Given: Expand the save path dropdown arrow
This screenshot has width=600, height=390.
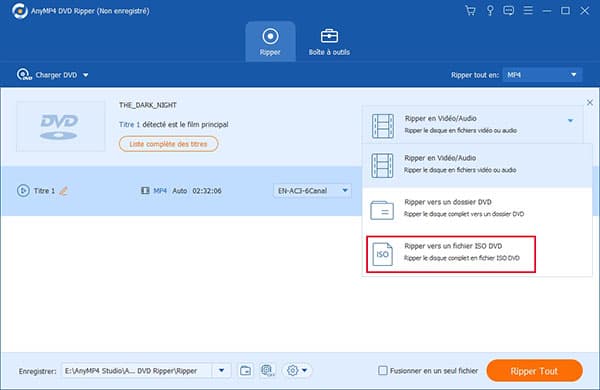Looking at the screenshot, I should [x=222, y=370].
